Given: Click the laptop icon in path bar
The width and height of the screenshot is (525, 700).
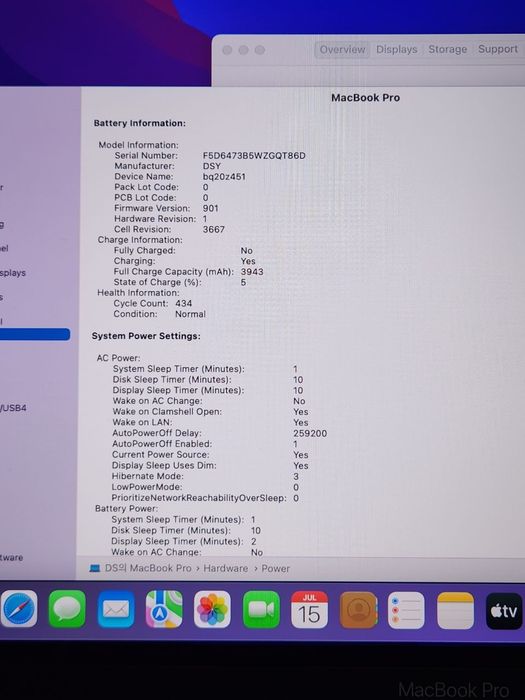Looking at the screenshot, I should (95, 568).
